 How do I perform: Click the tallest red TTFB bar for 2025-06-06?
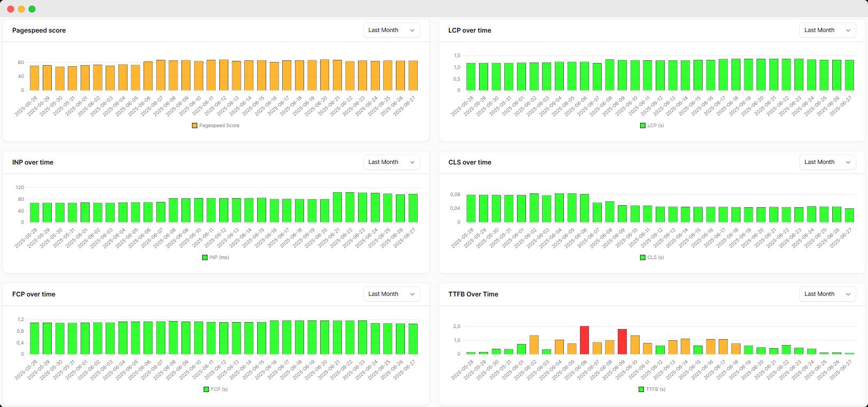pyautogui.click(x=584, y=340)
